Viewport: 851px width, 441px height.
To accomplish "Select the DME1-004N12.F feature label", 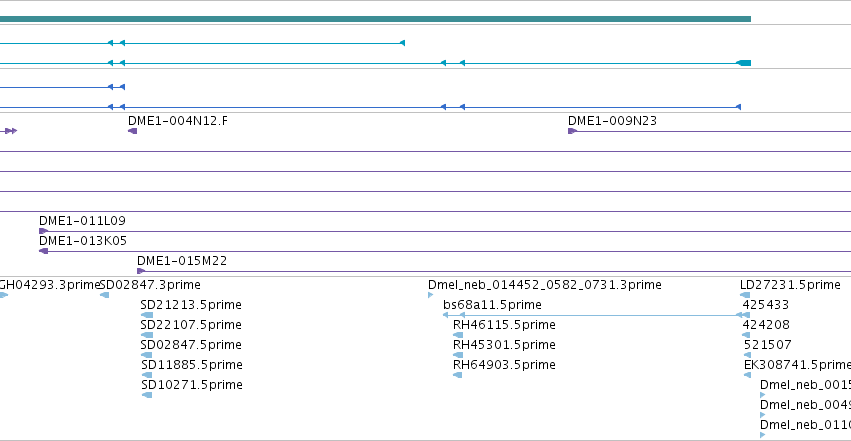I will click(x=178, y=121).
